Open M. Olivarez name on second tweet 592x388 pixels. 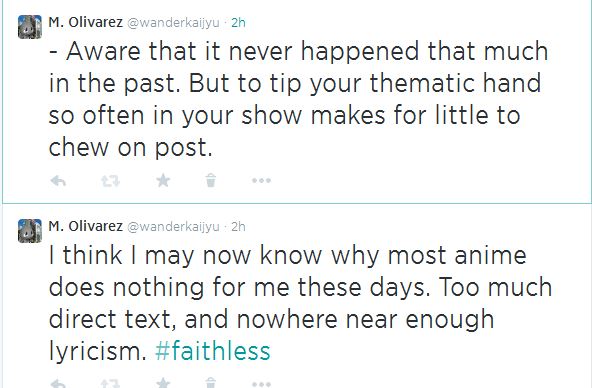pos(85,226)
